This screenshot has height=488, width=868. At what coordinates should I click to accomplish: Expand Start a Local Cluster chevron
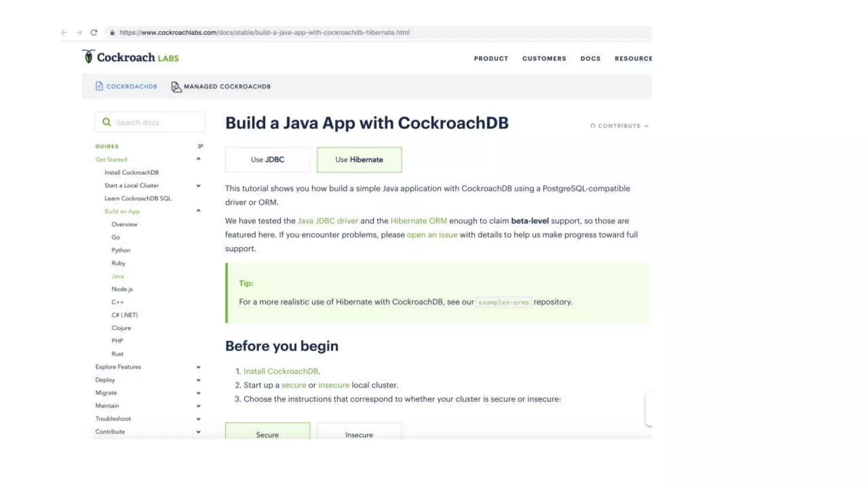(198, 186)
